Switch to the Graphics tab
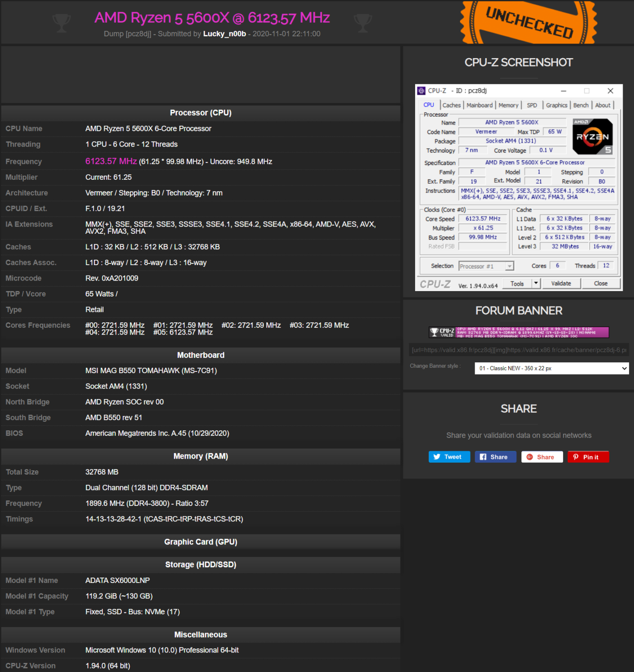 click(557, 105)
